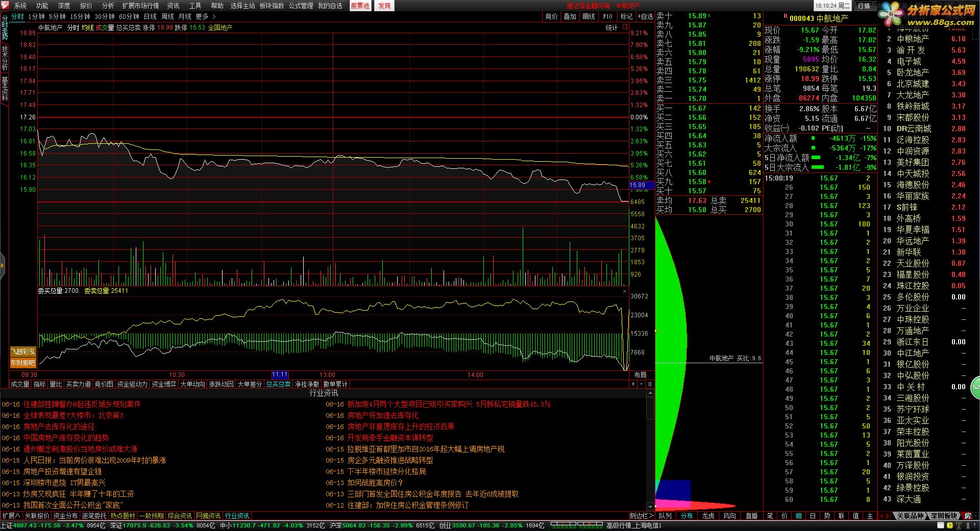
Task: Expand the 扩展∧ panel toggle
Action: point(11,516)
